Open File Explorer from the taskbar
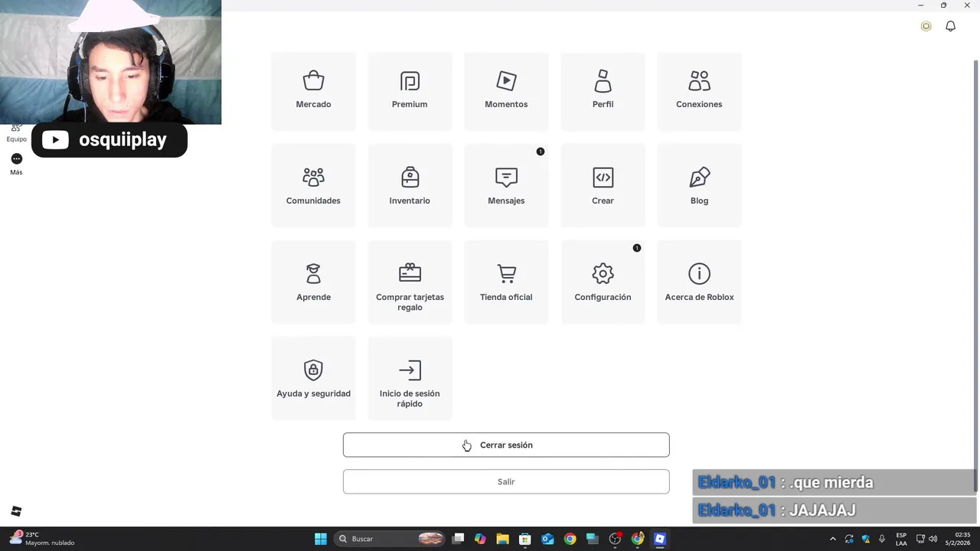 point(502,539)
